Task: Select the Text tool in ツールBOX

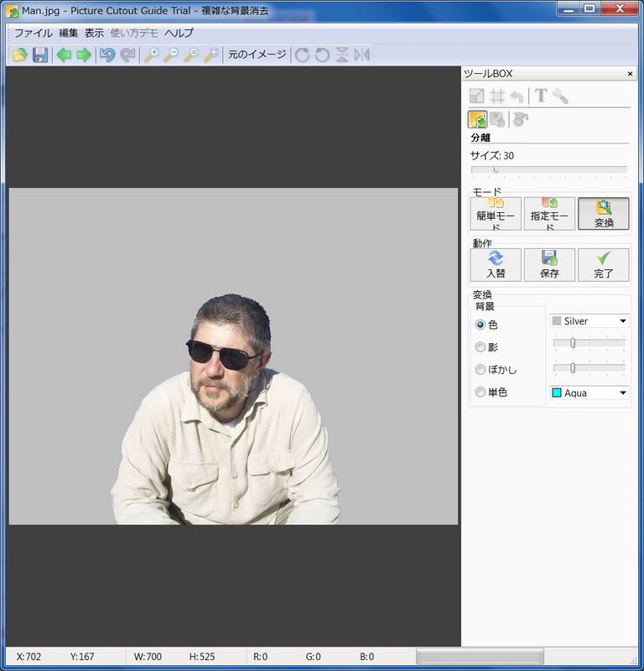Action: (x=541, y=96)
